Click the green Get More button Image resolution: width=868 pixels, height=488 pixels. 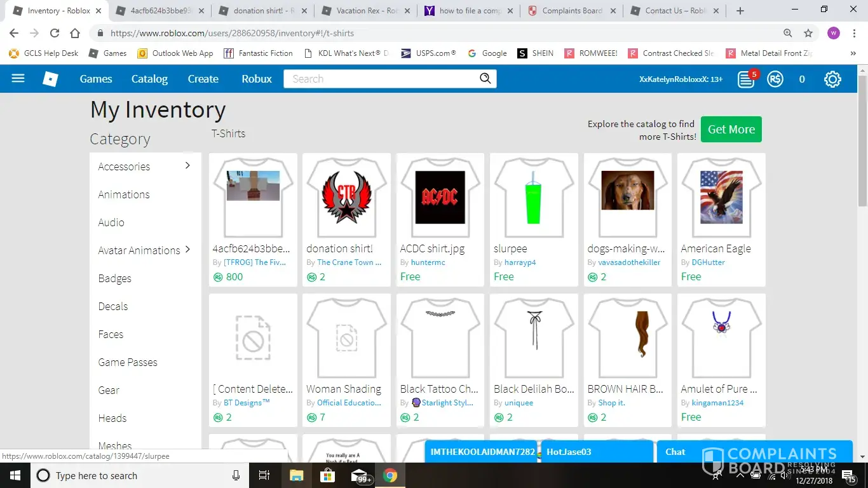tap(731, 130)
